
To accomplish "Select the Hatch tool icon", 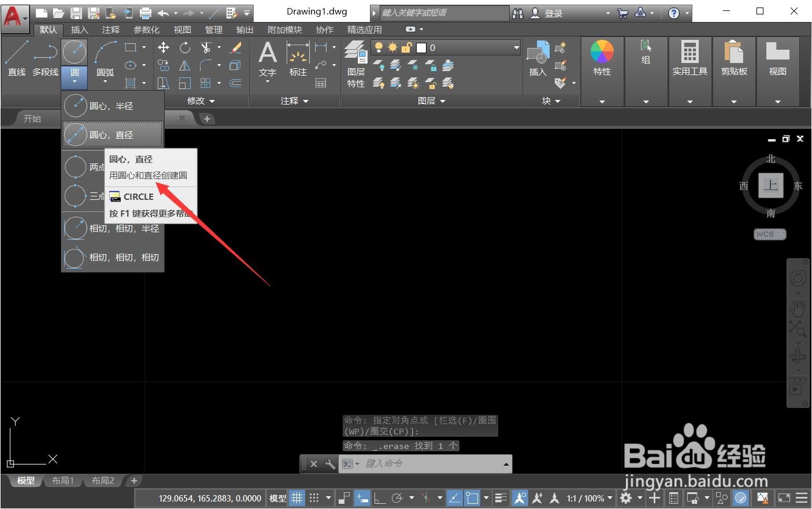I will pyautogui.click(x=131, y=83).
